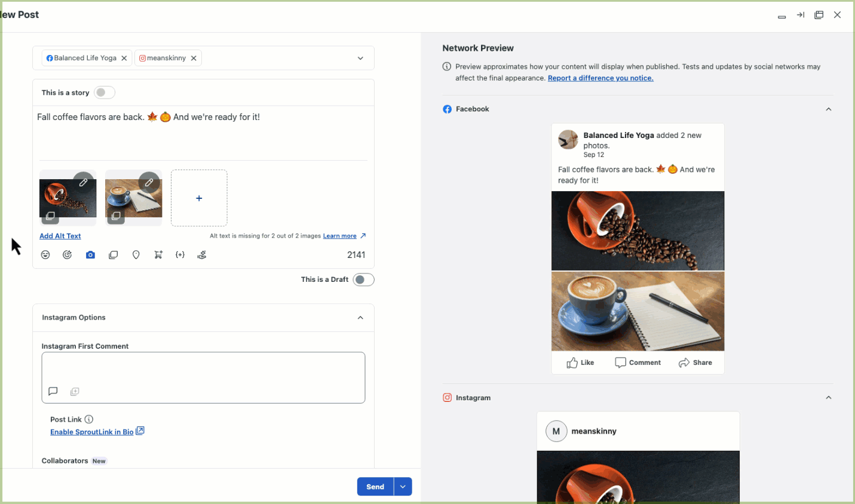Click the Sep 12 date in preview
This screenshot has width=855, height=504.
click(x=594, y=155)
